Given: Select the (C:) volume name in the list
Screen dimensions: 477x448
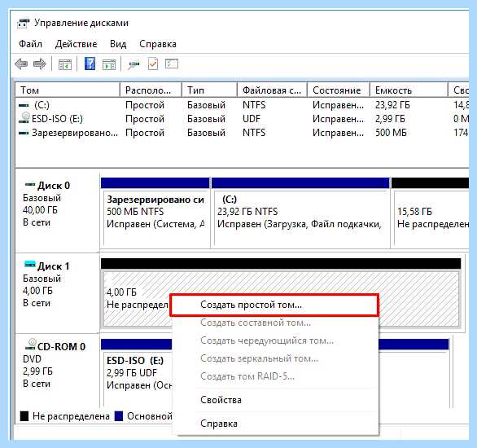Looking at the screenshot, I should [42, 105].
